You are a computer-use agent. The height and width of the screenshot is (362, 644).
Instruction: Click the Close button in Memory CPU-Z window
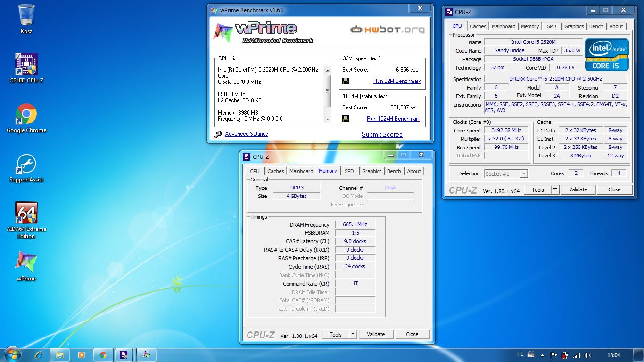(x=412, y=334)
